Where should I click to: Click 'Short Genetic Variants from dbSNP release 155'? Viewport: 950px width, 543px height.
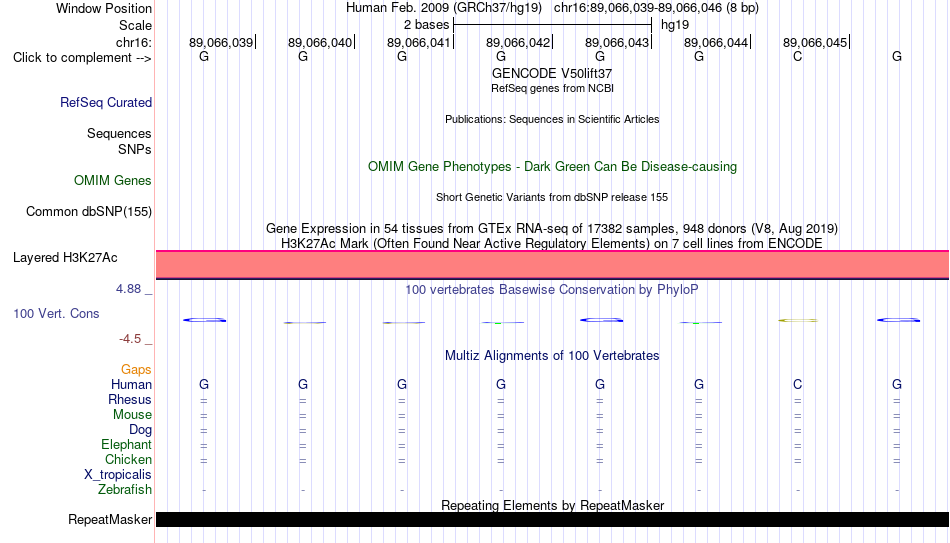coord(552,198)
